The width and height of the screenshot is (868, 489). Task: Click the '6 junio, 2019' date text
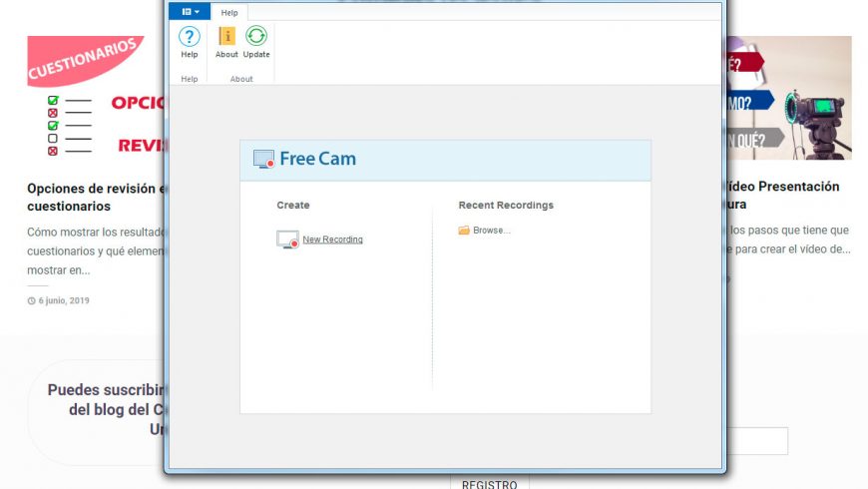64,300
